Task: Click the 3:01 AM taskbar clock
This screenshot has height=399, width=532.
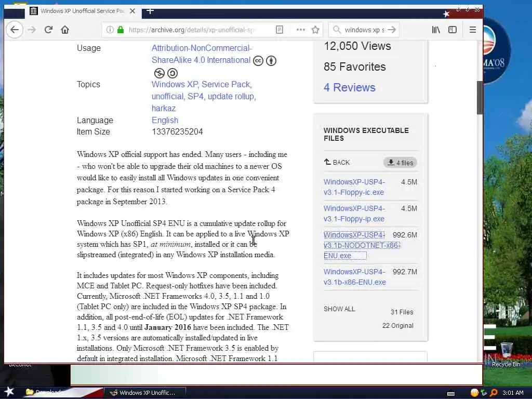Action: point(513,393)
